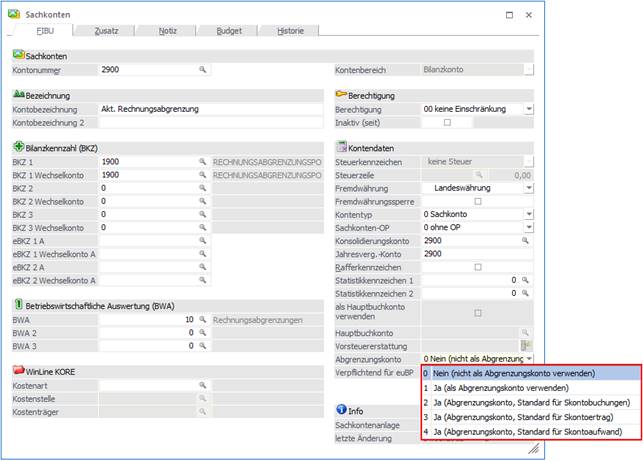Click the Kontenbereich ellipsis button

click(x=529, y=70)
